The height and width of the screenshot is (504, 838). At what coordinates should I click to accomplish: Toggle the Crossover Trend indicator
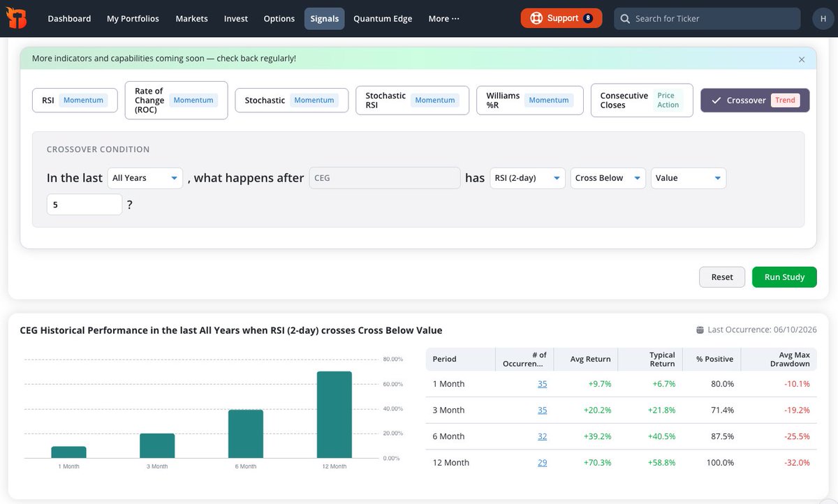point(755,101)
